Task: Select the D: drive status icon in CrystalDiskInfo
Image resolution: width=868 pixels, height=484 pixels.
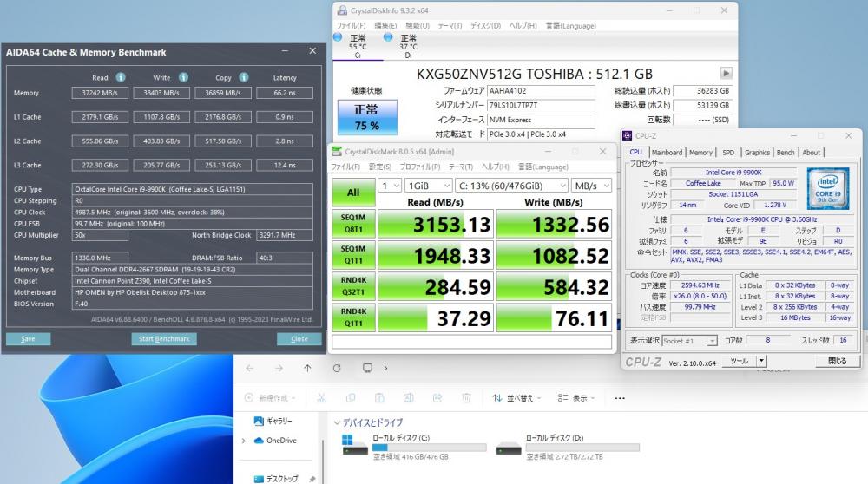Action: (x=388, y=37)
